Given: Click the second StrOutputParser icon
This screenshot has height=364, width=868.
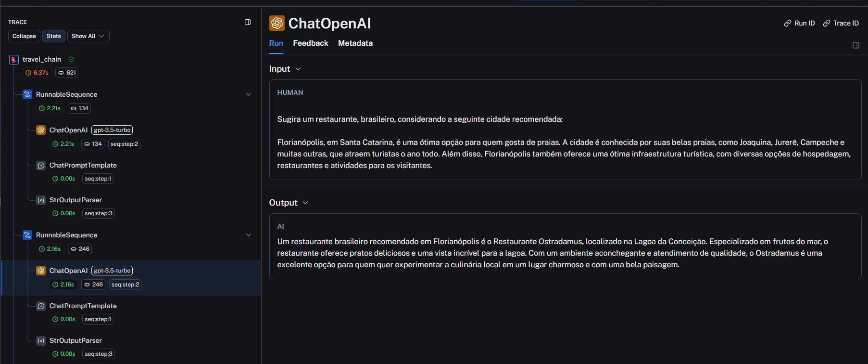Looking at the screenshot, I should click(x=41, y=340).
